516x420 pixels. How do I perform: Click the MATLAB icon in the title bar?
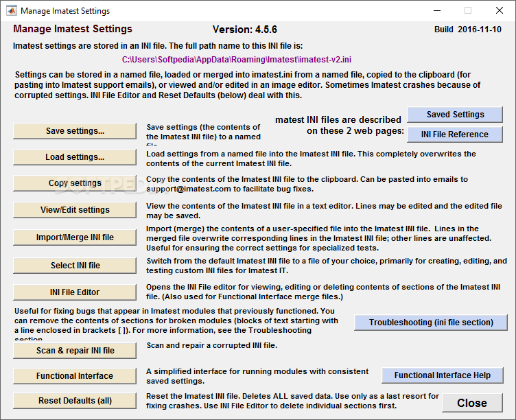[12, 10]
